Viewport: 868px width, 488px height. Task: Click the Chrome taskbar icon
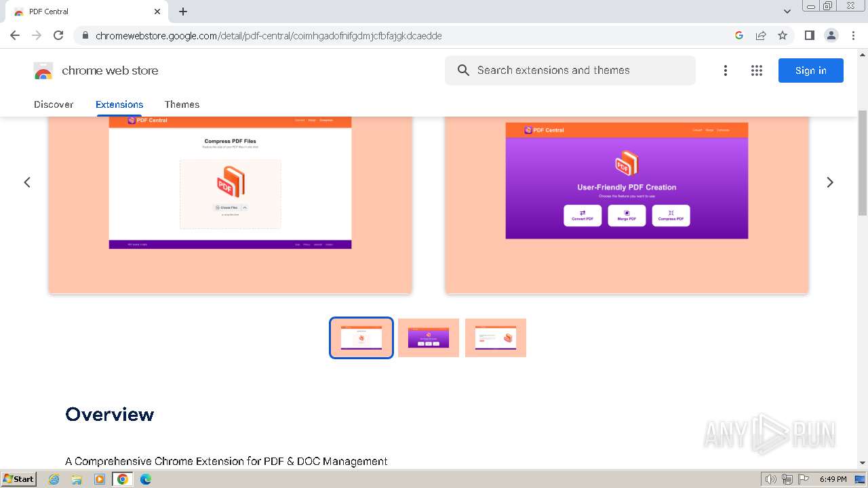(x=123, y=479)
